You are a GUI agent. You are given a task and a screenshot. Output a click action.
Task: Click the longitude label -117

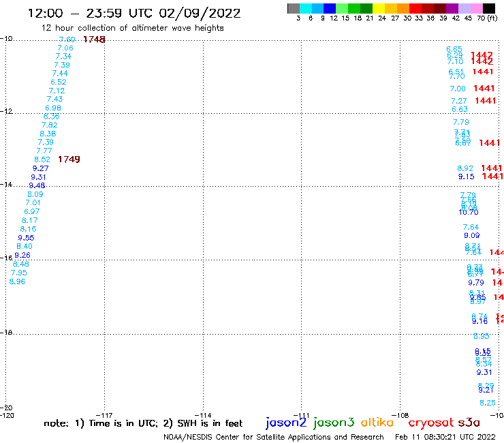pyautogui.click(x=104, y=415)
